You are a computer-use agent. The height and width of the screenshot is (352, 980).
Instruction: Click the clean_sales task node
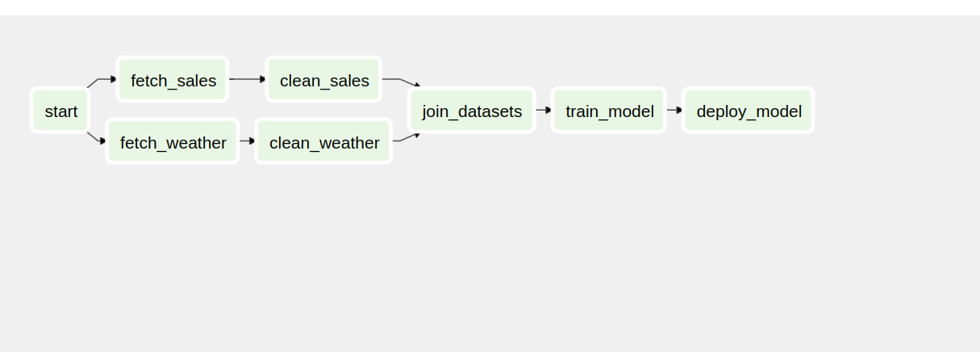point(324,80)
